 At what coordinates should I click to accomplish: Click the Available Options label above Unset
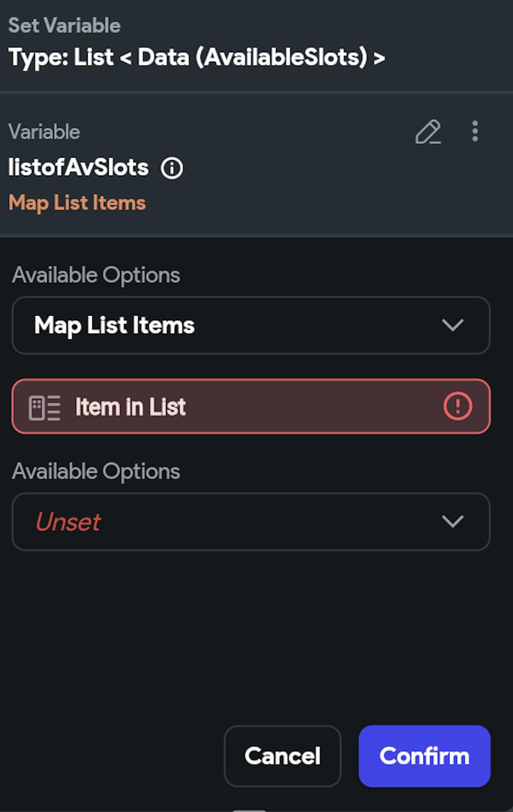tap(96, 471)
